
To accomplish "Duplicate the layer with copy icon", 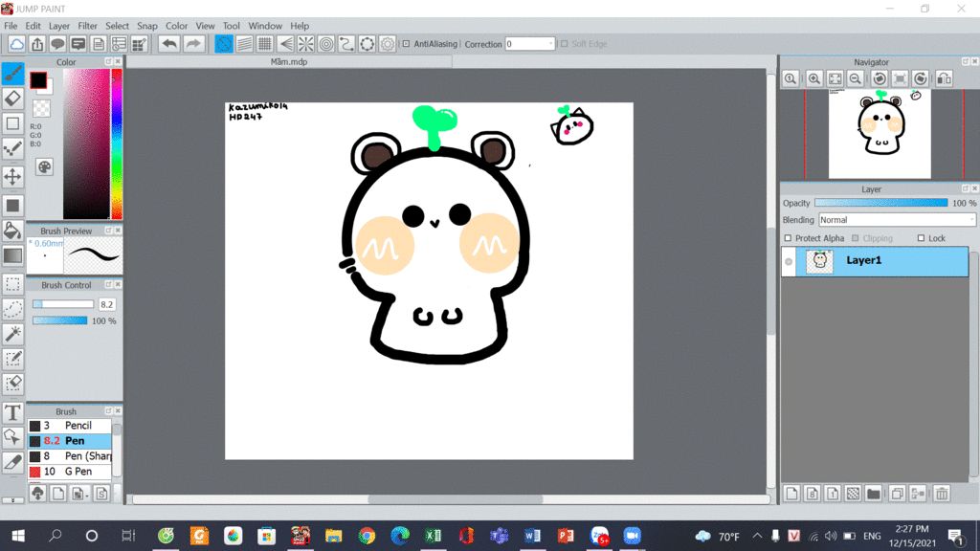I will coord(897,494).
